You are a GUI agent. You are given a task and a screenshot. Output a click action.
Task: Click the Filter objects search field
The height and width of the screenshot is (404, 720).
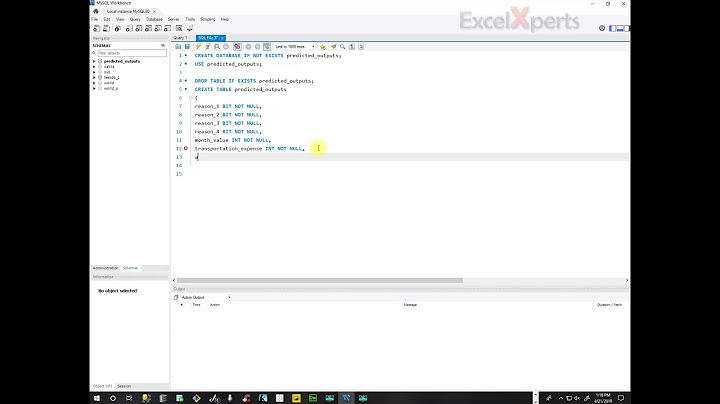pyautogui.click(x=131, y=53)
